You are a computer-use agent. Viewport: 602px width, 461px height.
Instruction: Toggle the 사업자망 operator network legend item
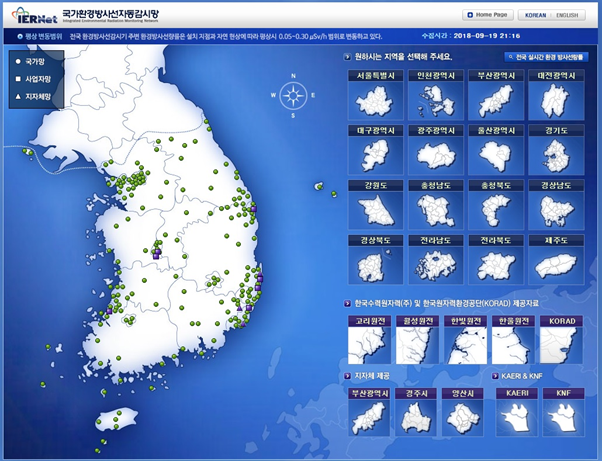point(36,78)
